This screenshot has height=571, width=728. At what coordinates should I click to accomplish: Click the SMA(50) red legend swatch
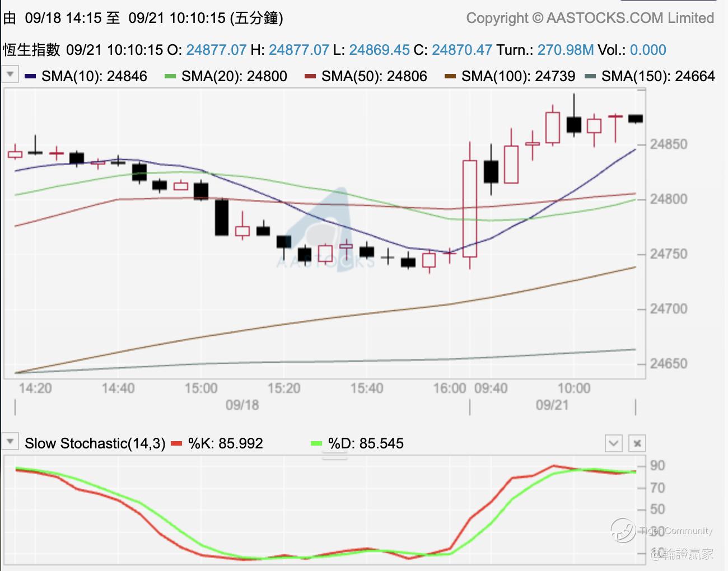[x=310, y=76]
